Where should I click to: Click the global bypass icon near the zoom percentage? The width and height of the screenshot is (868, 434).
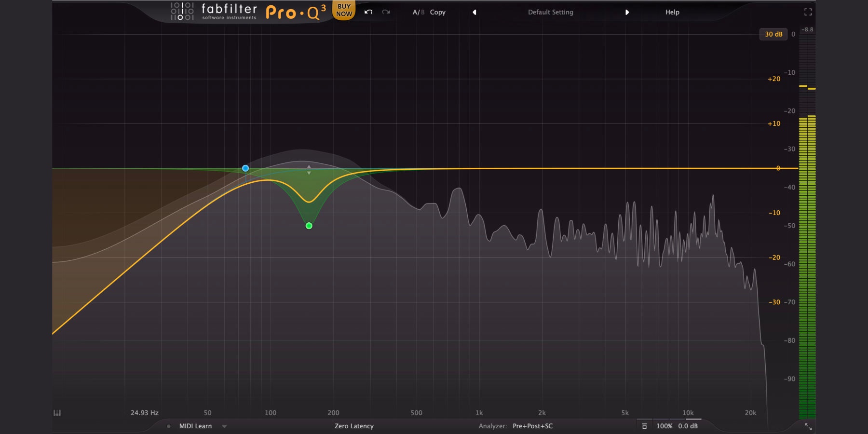coord(645,426)
